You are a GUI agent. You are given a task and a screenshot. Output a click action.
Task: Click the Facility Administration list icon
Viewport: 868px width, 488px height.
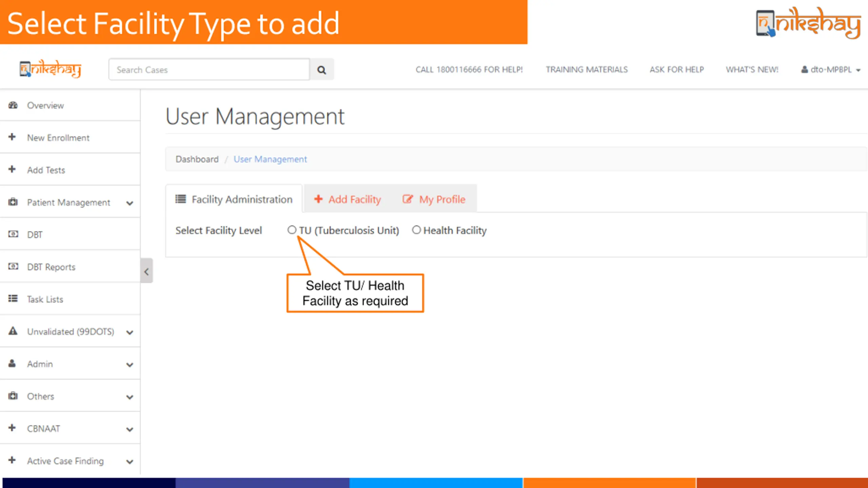click(x=181, y=199)
